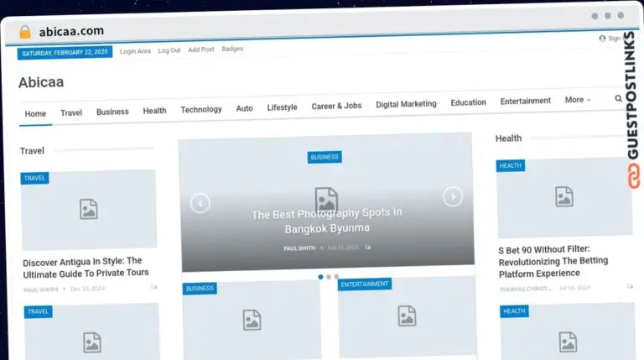Go to previous slide with left arrow
This screenshot has width=644, height=360.
[x=200, y=202]
